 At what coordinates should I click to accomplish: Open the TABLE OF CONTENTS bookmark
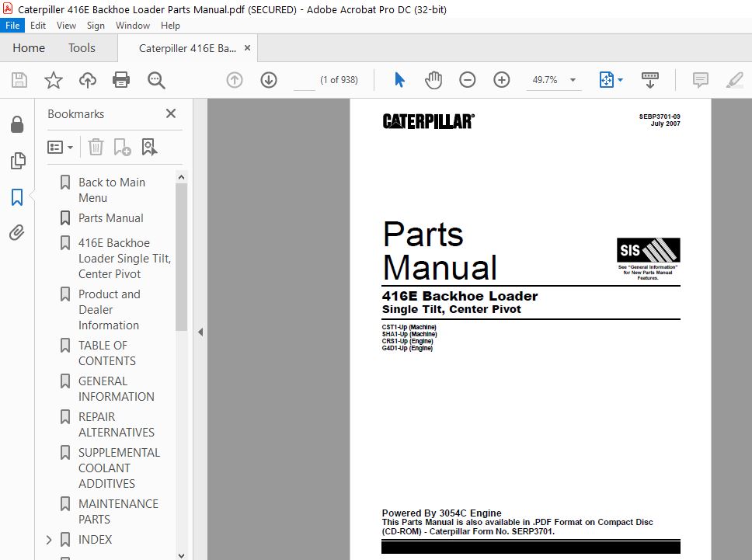coord(107,353)
